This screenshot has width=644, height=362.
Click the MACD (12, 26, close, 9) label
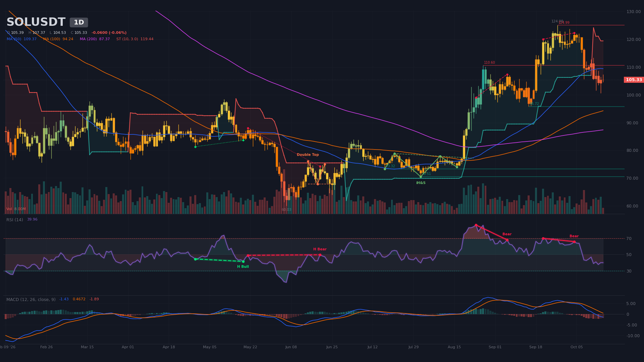31,299
